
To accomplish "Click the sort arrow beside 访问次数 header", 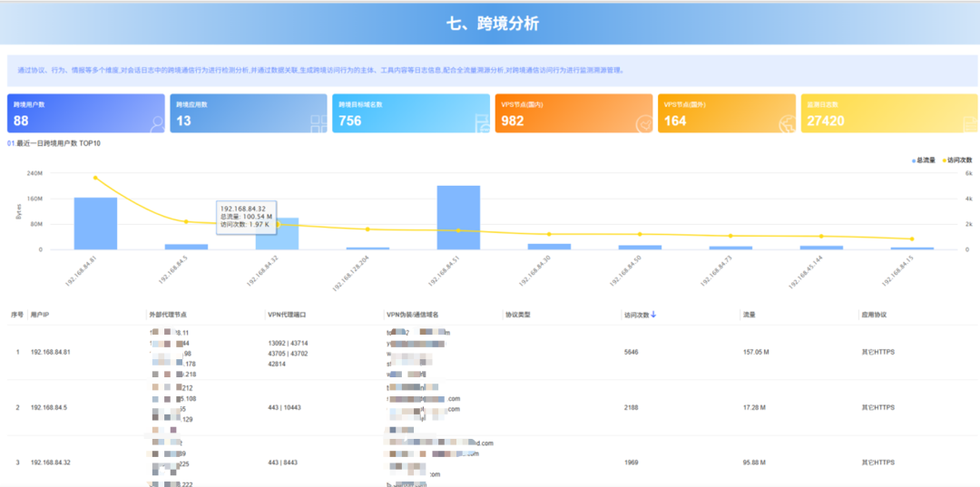I will [653, 315].
